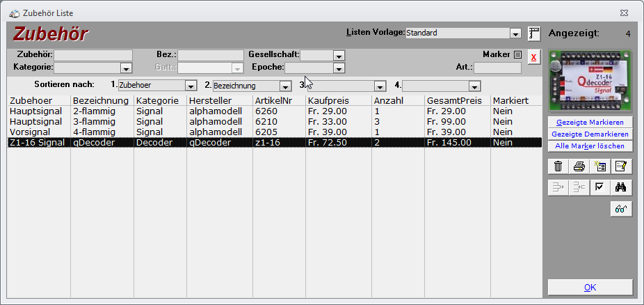Click the ruler layout icon beside Listen Vorlage

tap(534, 33)
